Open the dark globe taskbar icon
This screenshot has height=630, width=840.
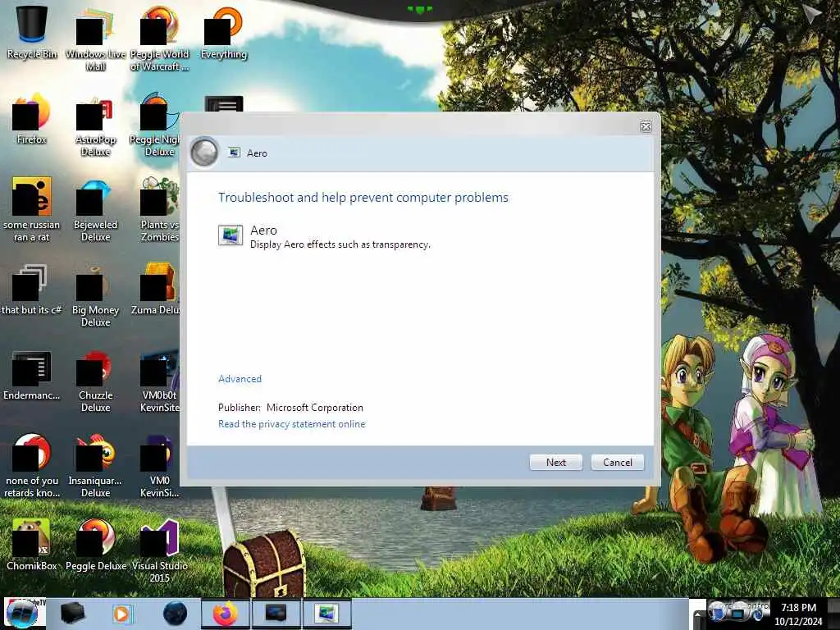coord(175,614)
